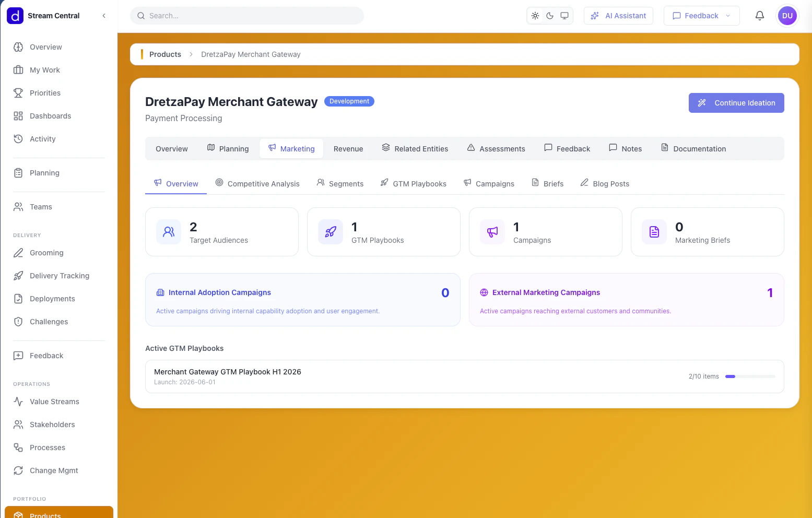Click Target Audiences people icon
812x518 pixels.
[169, 232]
